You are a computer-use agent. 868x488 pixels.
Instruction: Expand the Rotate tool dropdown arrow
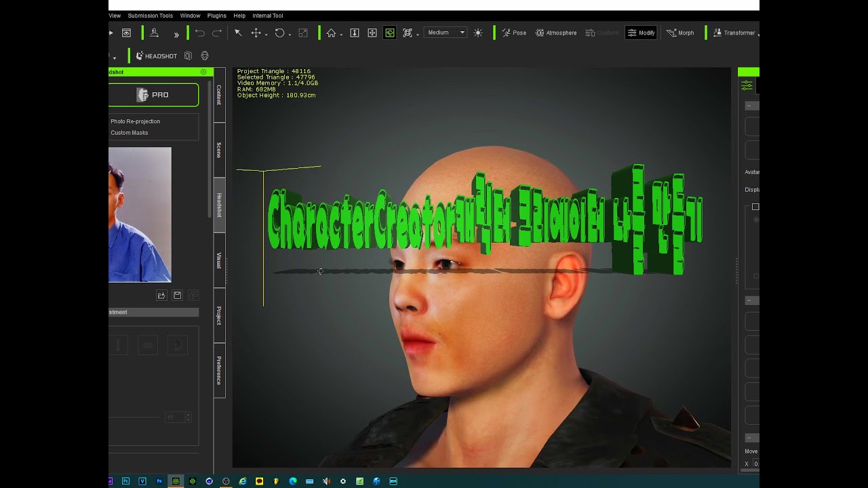coord(290,35)
